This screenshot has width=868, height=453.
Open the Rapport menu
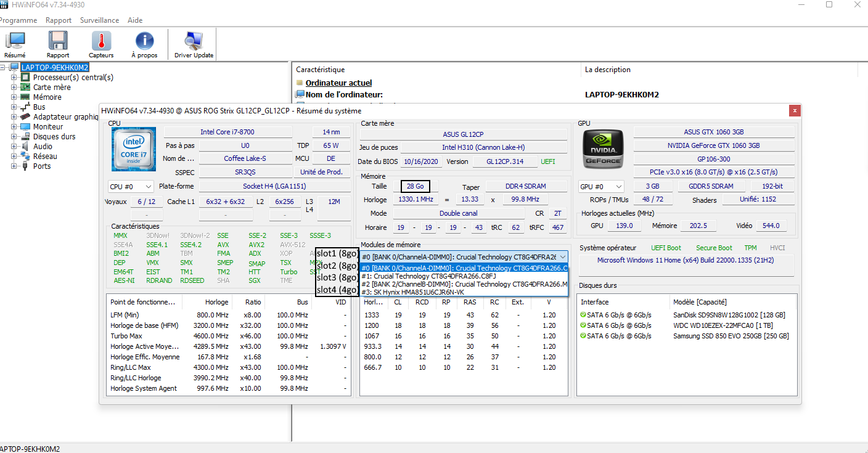click(x=59, y=20)
